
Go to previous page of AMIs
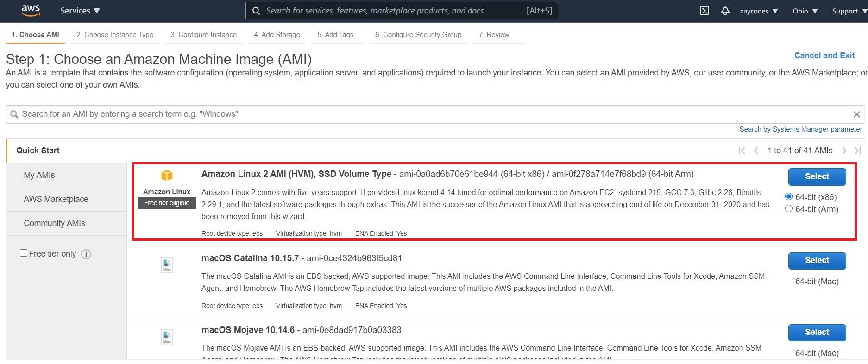coord(756,151)
